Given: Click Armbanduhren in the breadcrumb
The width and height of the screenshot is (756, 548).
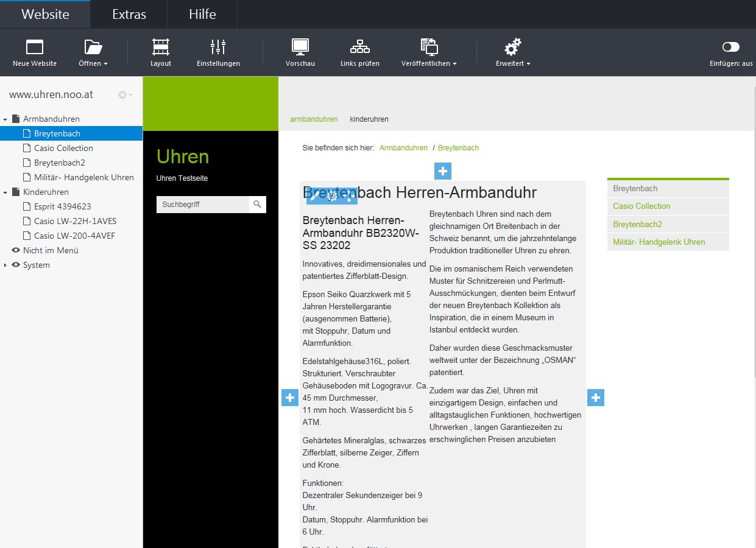Looking at the screenshot, I should [x=403, y=148].
